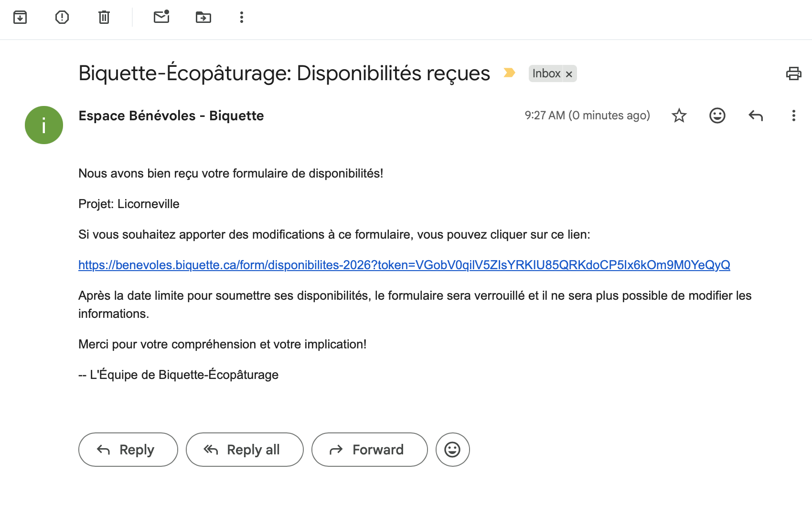This screenshot has width=812, height=525.
Task: Click the round emoji reaction button below message
Action: 452,450
